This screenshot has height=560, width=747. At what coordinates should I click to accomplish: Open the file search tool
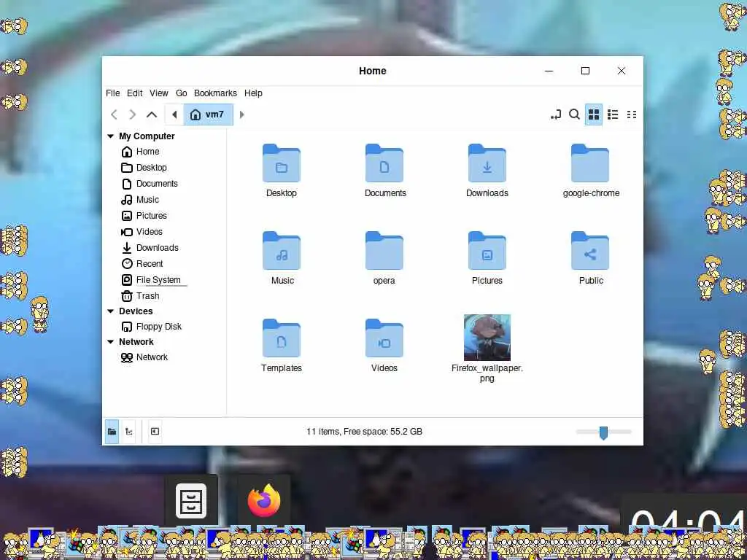575,114
